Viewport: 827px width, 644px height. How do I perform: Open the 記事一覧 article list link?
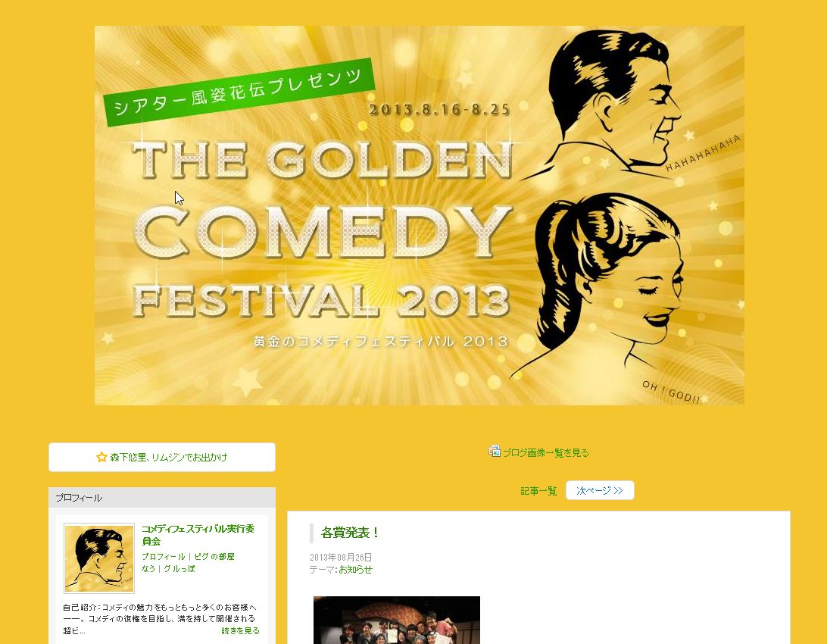[538, 491]
